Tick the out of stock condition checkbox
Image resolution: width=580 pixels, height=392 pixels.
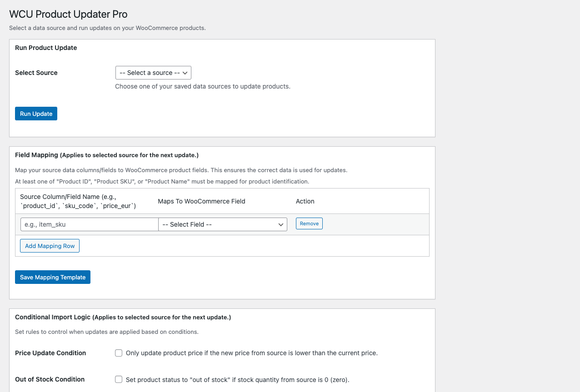click(119, 379)
